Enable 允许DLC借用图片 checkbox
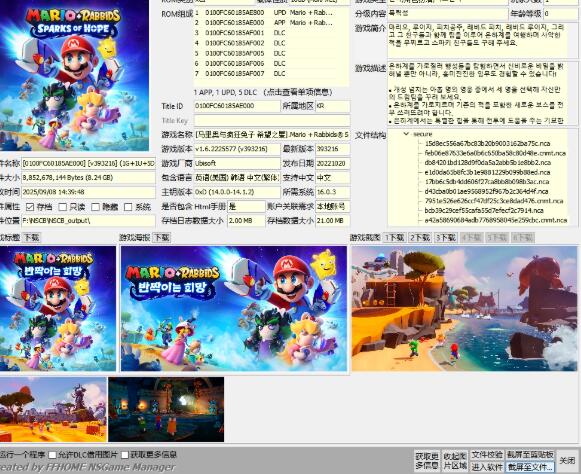This screenshot has width=581, height=474. (53, 455)
